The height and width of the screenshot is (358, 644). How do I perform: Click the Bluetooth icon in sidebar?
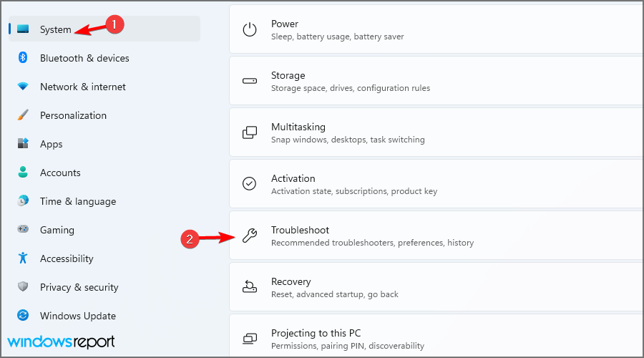click(23, 57)
